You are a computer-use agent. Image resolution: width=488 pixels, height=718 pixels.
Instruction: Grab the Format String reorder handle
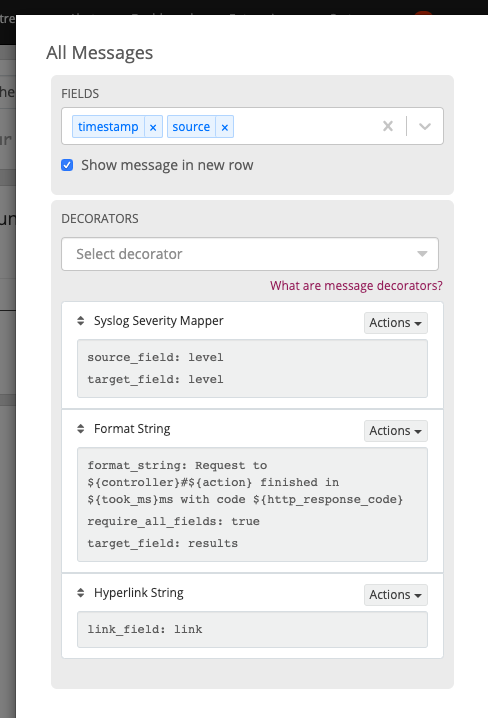click(x=81, y=429)
